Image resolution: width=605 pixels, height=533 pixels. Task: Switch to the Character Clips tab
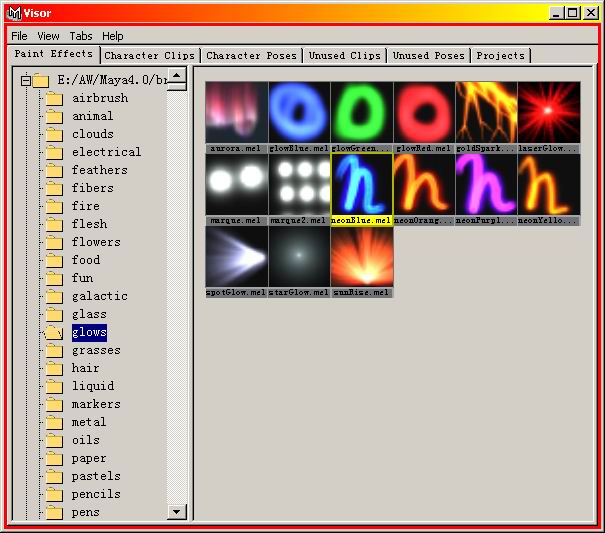(149, 56)
